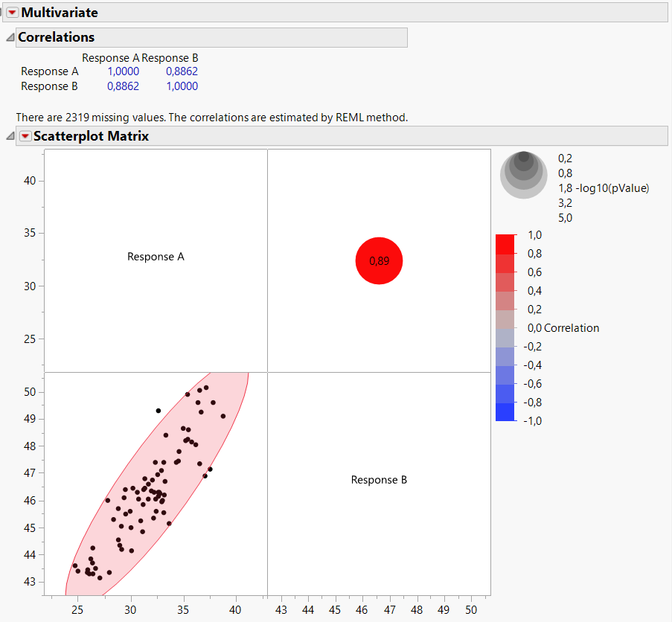Select the Response A diagonal cell label

156,256
